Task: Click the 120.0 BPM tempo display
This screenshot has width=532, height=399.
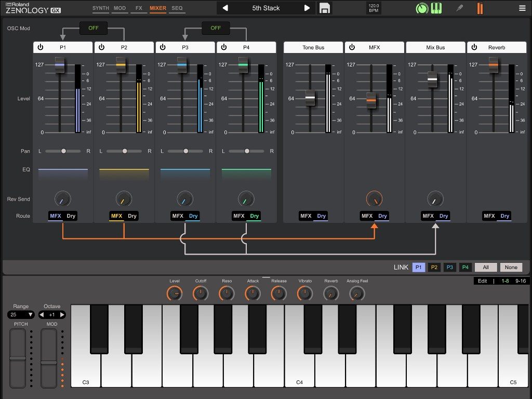Action: [374, 8]
